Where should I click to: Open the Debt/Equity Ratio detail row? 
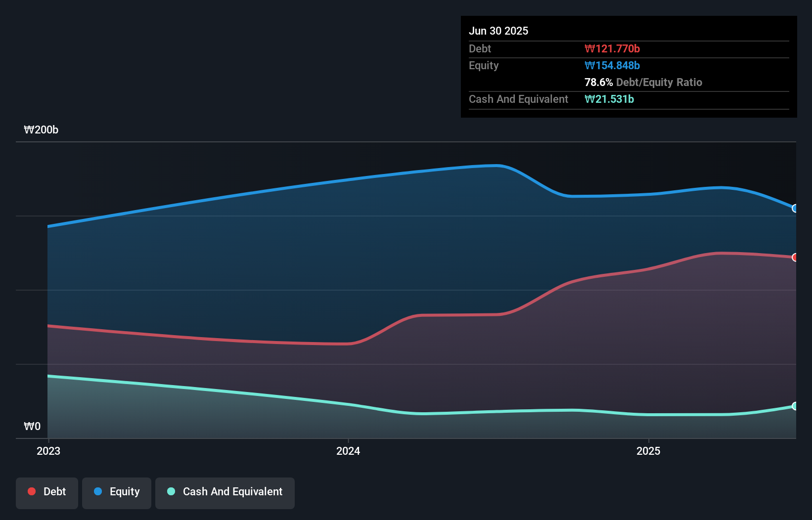pos(643,82)
